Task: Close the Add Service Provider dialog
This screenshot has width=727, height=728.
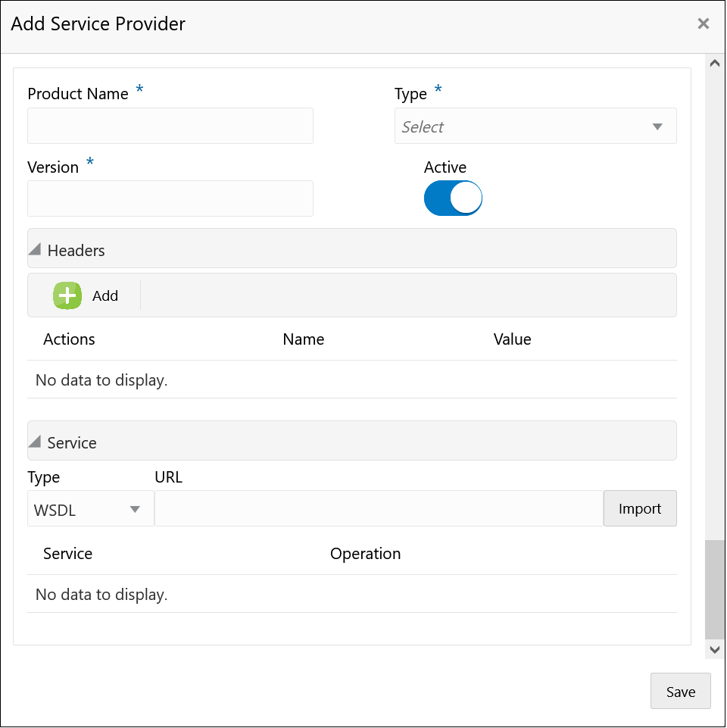Action: click(703, 24)
